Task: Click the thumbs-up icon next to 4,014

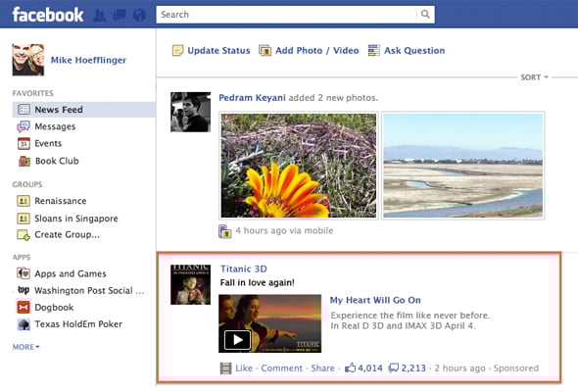Action: (x=350, y=367)
